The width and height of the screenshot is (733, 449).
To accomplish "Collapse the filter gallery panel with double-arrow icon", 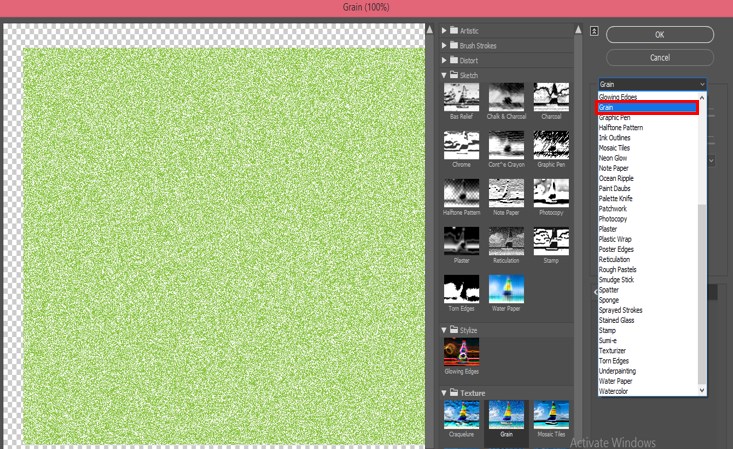I will pos(594,31).
